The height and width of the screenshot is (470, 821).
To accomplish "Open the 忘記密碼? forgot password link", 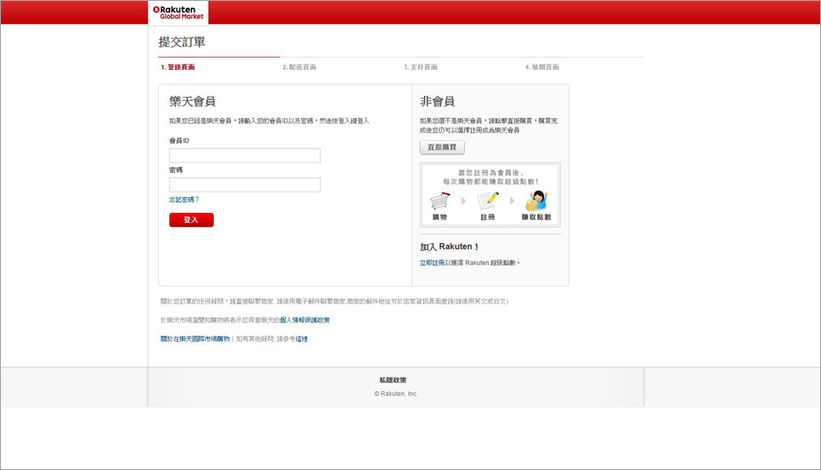I will click(184, 200).
